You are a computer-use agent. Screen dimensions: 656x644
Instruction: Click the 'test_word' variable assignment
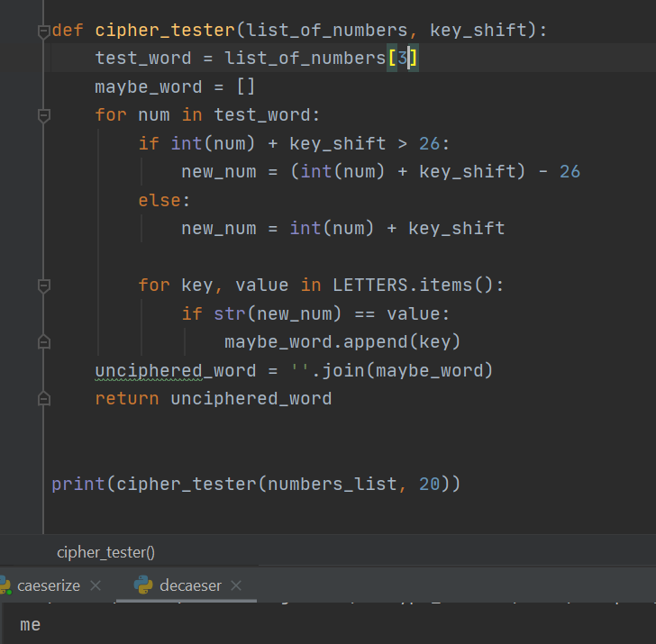pos(143,59)
